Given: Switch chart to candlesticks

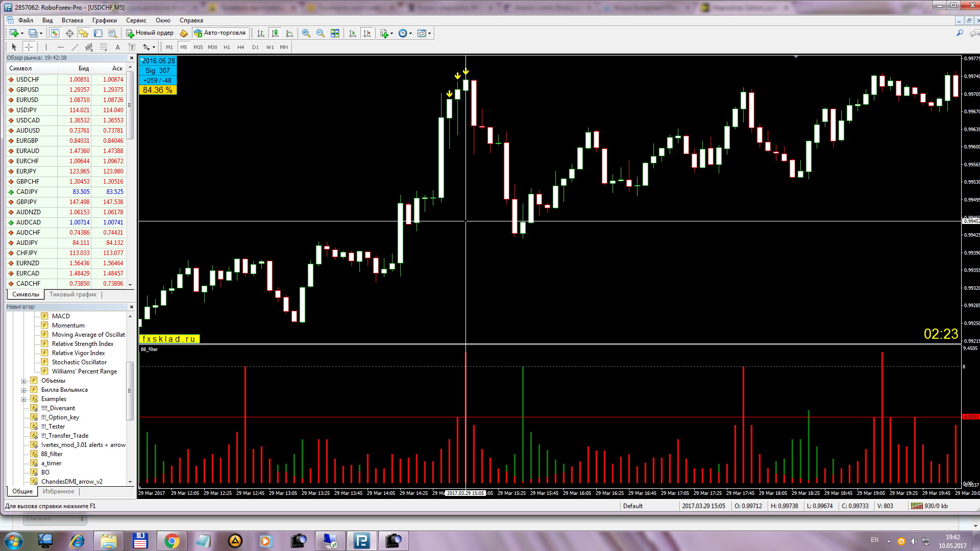Looking at the screenshot, I should (275, 33).
